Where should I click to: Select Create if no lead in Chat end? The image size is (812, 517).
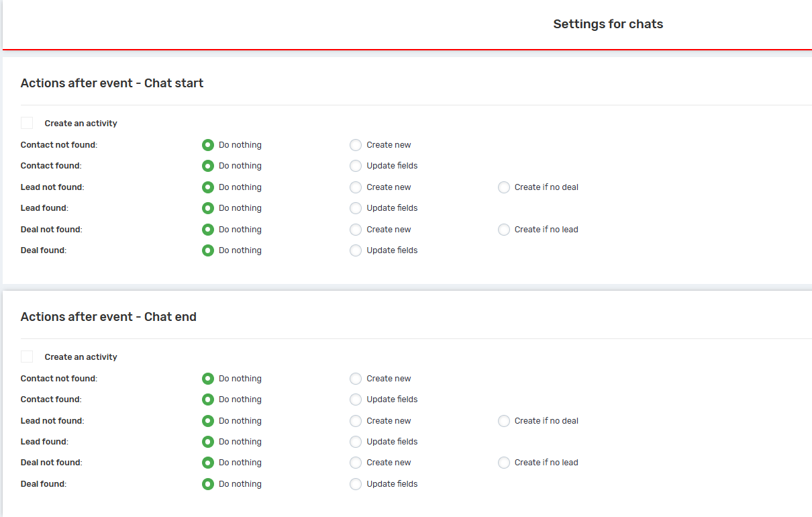click(503, 463)
